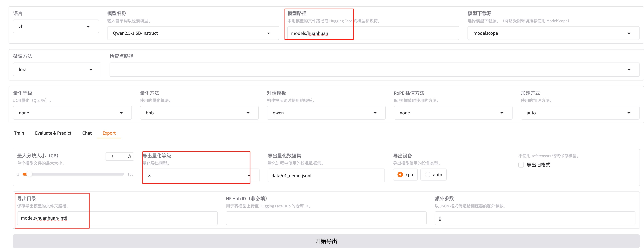Reset the max shard size value
This screenshot has width=644, height=248.
tap(129, 157)
